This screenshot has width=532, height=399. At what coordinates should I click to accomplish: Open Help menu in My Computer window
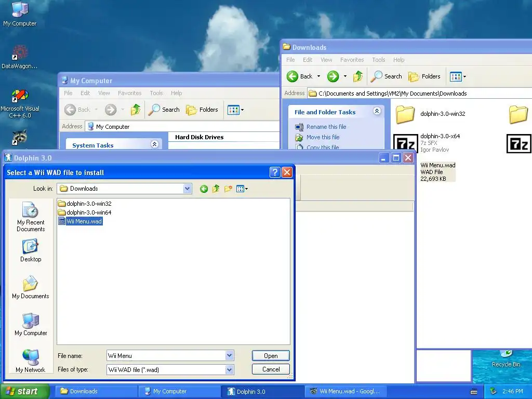[177, 93]
